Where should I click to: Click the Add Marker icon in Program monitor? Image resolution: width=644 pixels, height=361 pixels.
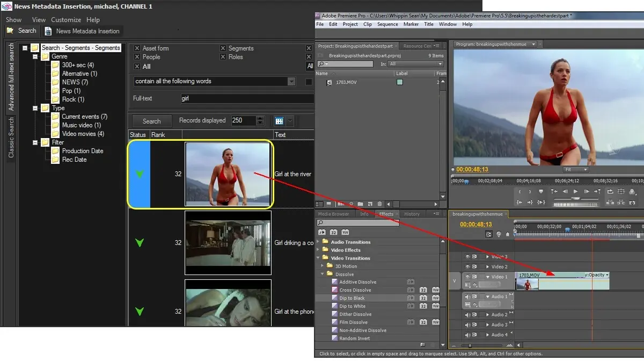tap(541, 192)
